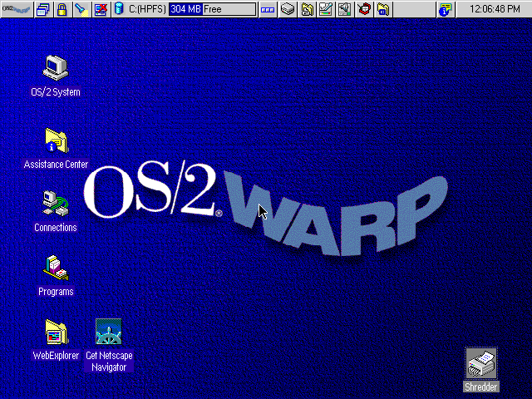Click the Lockup padlock icon
Image resolution: width=532 pixels, height=399 pixels.
click(x=62, y=10)
